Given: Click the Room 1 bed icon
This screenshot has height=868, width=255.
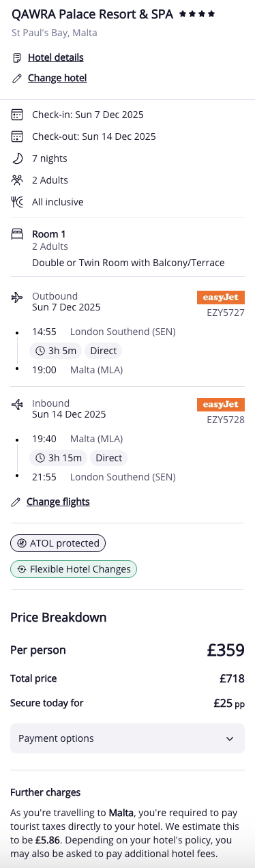Looking at the screenshot, I should pyautogui.click(x=18, y=234).
